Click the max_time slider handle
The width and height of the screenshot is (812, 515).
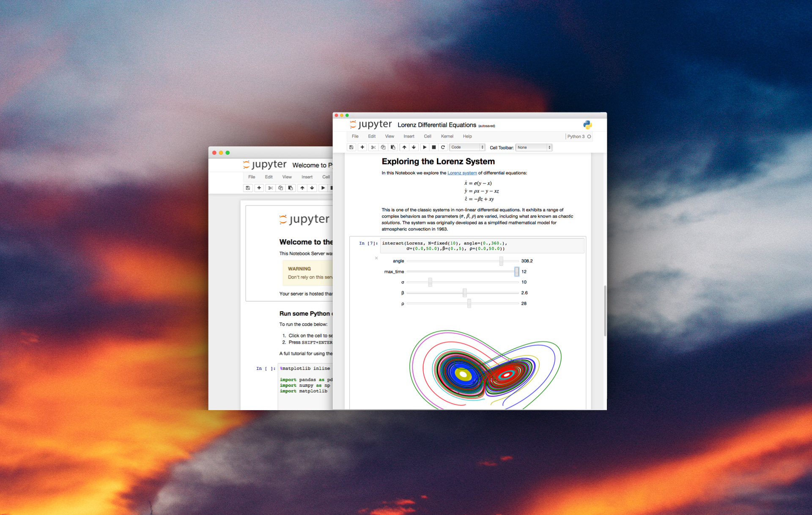pos(516,271)
